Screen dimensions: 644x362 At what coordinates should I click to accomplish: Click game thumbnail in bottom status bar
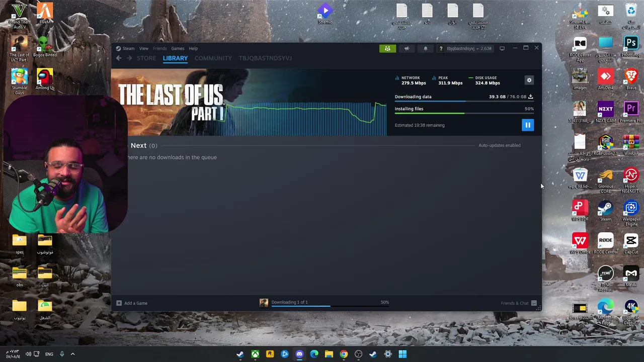pos(264,303)
